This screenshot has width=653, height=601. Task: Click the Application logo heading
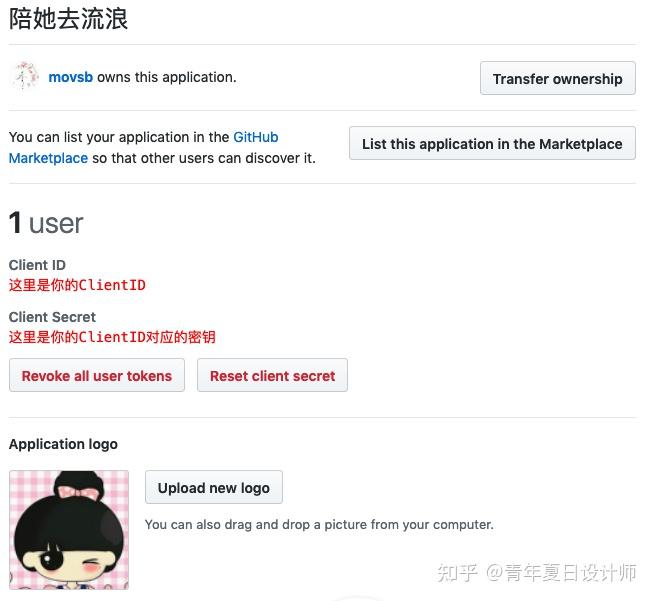tap(63, 444)
